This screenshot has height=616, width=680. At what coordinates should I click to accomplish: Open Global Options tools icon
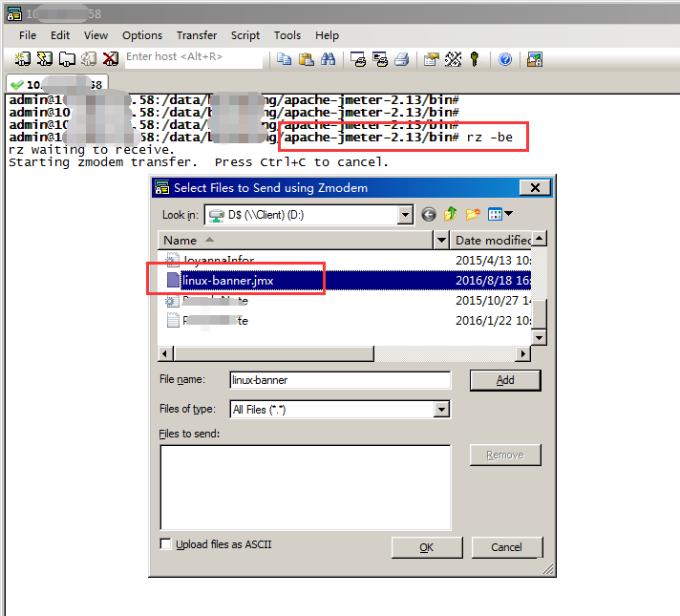coord(454,58)
